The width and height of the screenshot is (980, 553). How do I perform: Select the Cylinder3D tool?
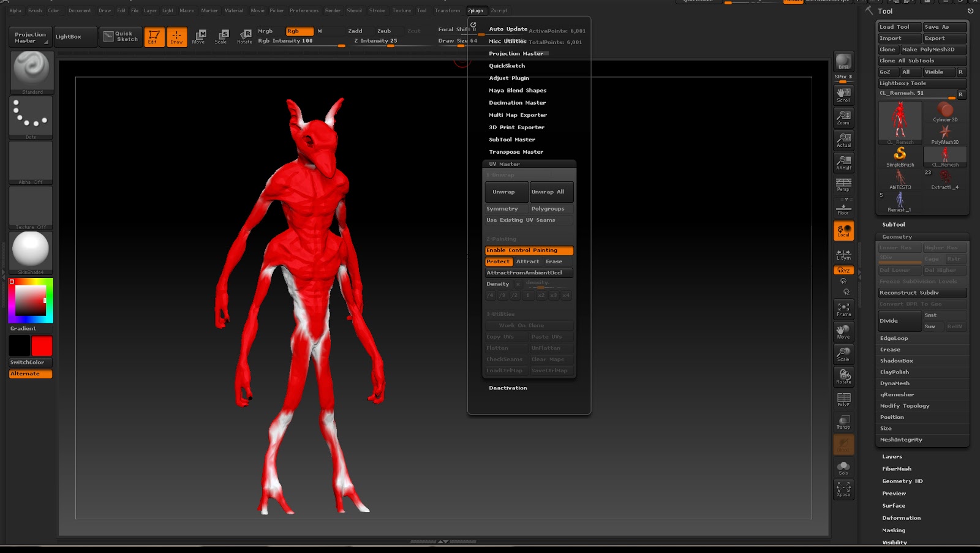click(x=945, y=112)
